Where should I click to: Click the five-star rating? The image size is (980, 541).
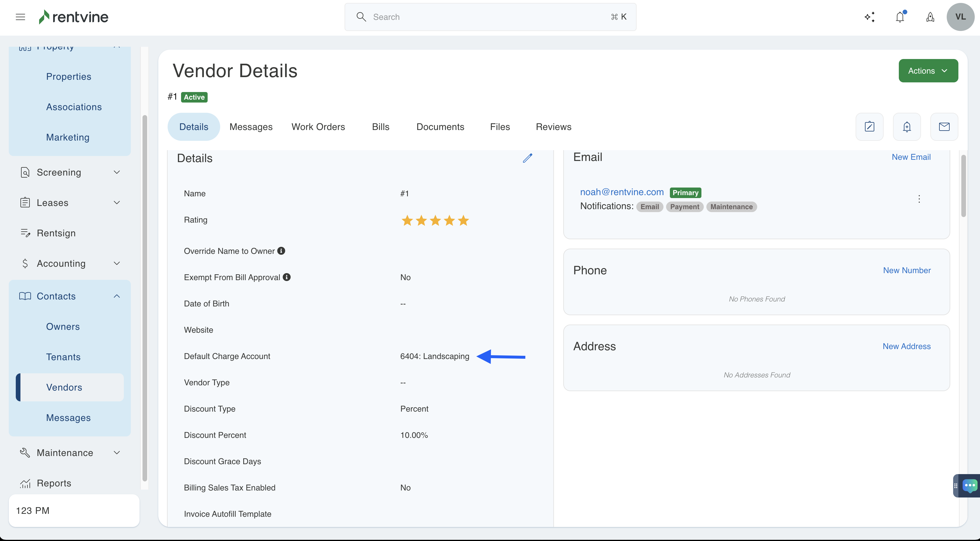(435, 220)
